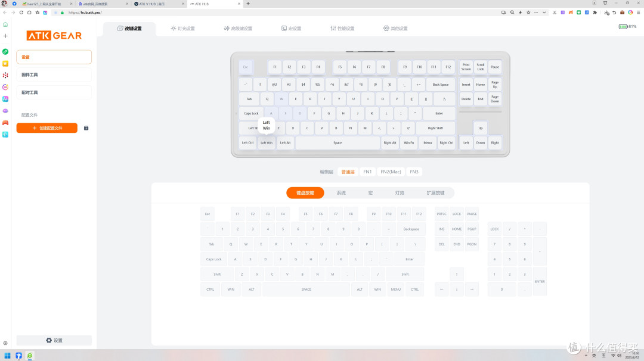Open the browser hamburger main menu
This screenshot has width=644, height=361.
coord(638,13)
